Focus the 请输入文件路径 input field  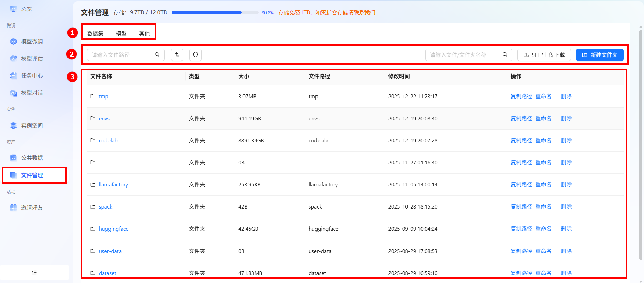pyautogui.click(x=121, y=55)
